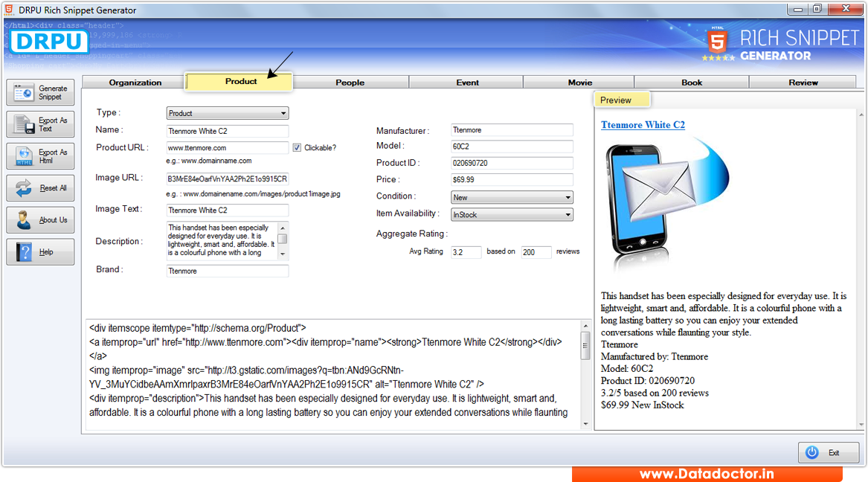Click the Description scrollbar down arrow

click(x=283, y=254)
